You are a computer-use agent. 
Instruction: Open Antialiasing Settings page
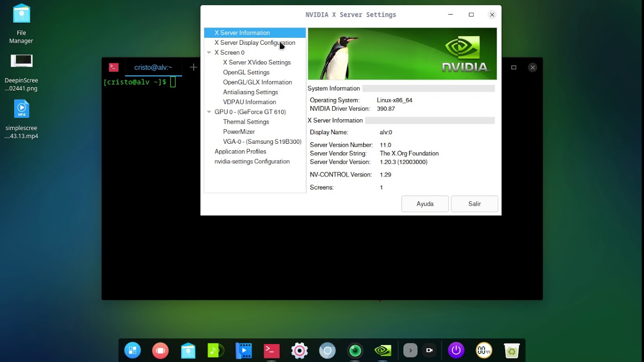[x=250, y=92]
